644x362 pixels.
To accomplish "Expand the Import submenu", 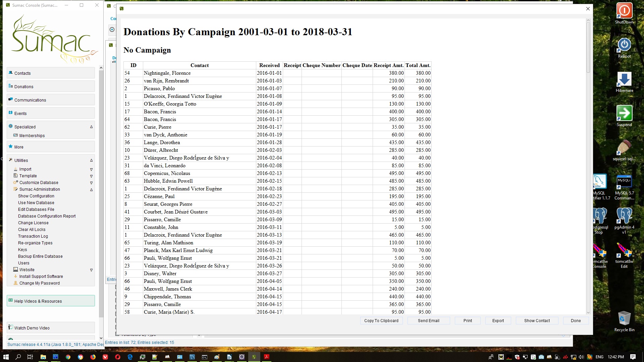I will pos(91,169).
